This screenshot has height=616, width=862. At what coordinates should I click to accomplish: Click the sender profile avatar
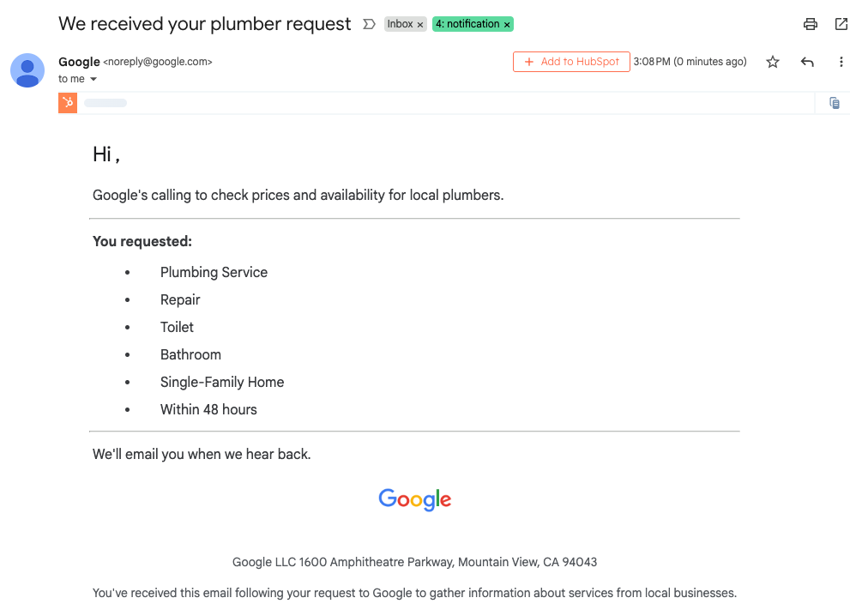(27, 70)
